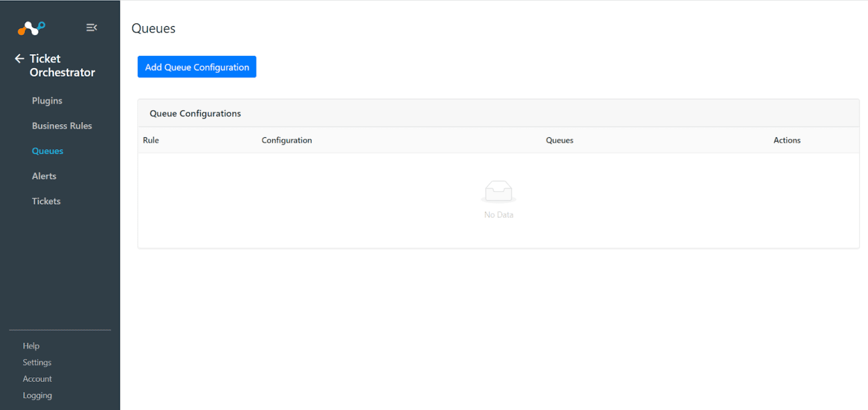The width and height of the screenshot is (868, 410).
Task: Access the Logging section
Action: 37,395
